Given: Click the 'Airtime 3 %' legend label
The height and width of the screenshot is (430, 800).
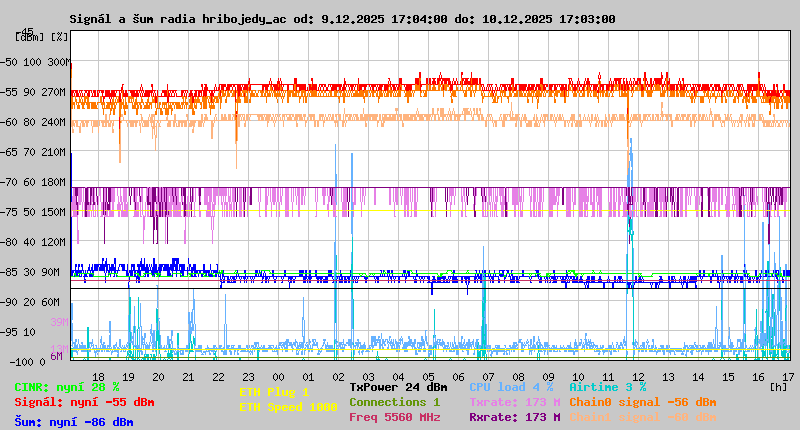Looking at the screenshot, I should [x=608, y=388].
